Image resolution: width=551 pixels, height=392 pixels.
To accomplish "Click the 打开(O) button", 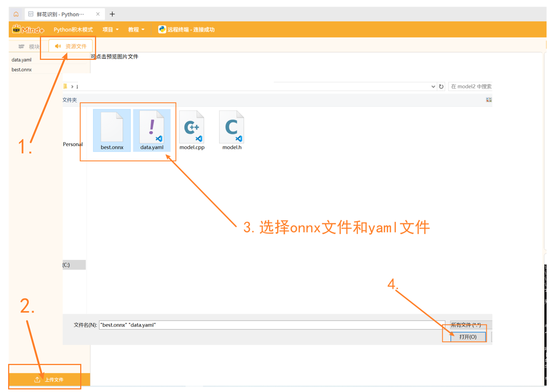I will pos(467,337).
